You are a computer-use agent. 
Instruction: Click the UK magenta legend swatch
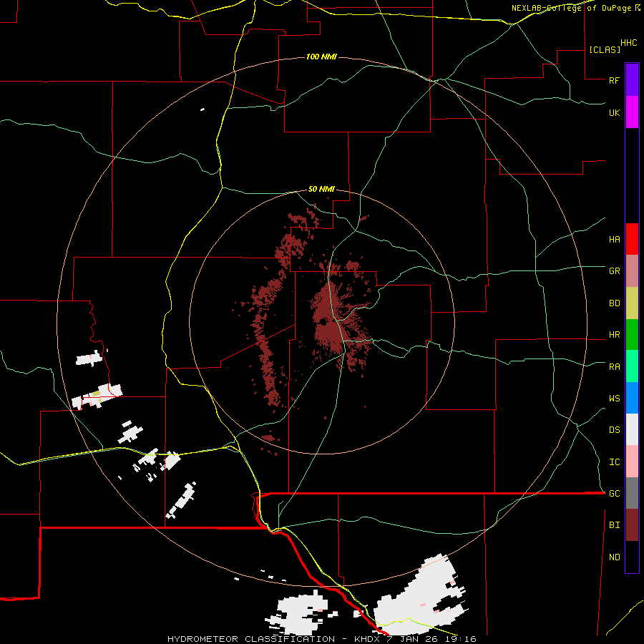coord(632,112)
